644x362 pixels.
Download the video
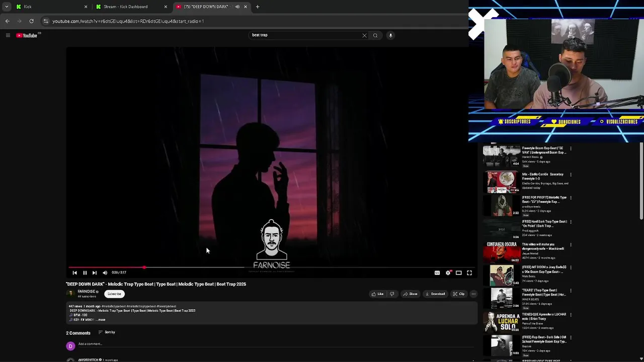point(435,294)
